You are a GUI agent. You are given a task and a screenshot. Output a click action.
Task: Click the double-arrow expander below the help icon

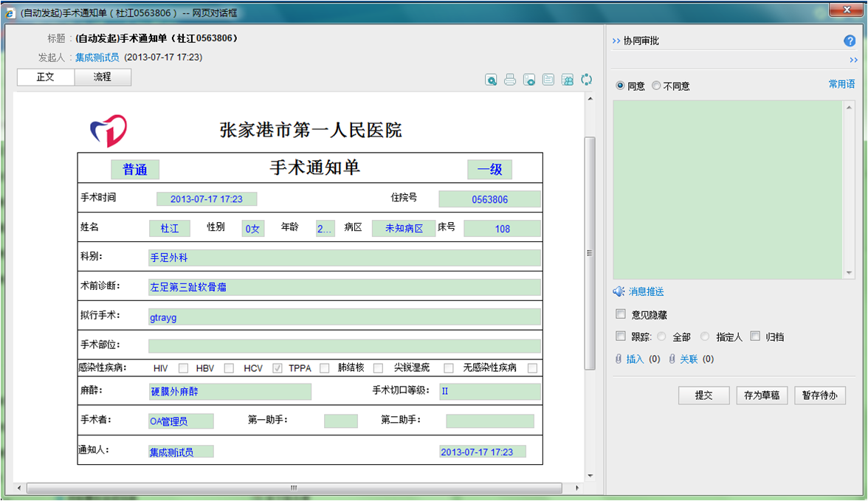coord(853,61)
